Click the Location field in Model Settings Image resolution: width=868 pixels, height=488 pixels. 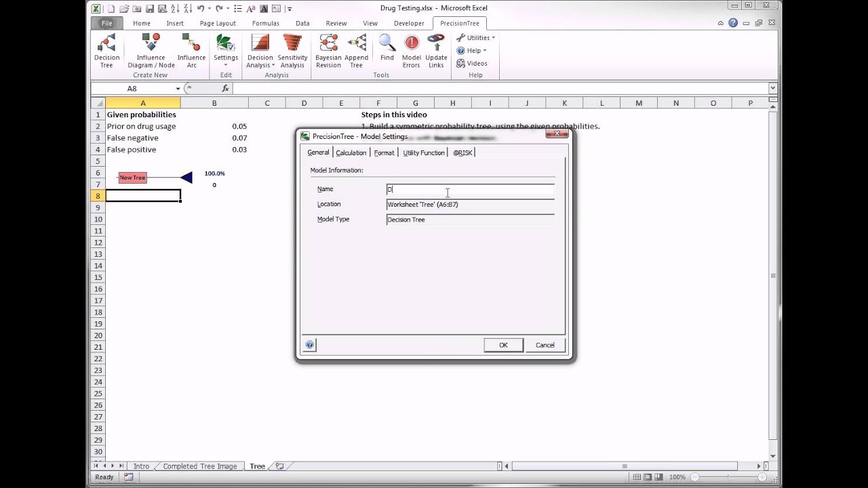pos(470,205)
